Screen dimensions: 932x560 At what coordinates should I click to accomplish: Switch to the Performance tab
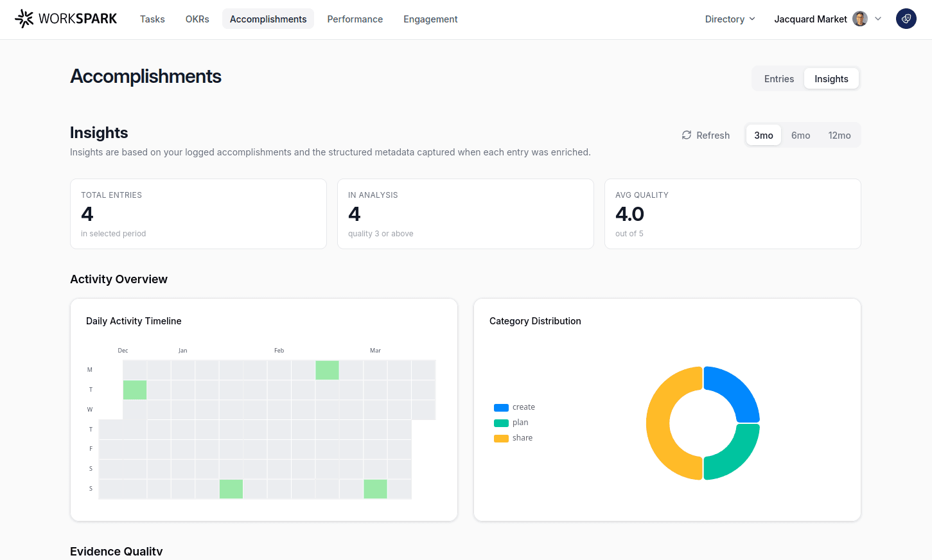point(355,19)
